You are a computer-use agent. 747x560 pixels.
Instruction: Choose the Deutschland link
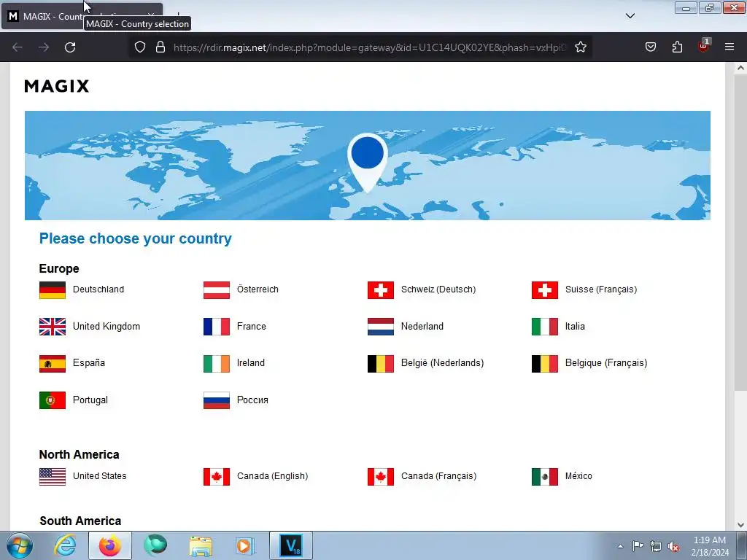click(x=98, y=289)
